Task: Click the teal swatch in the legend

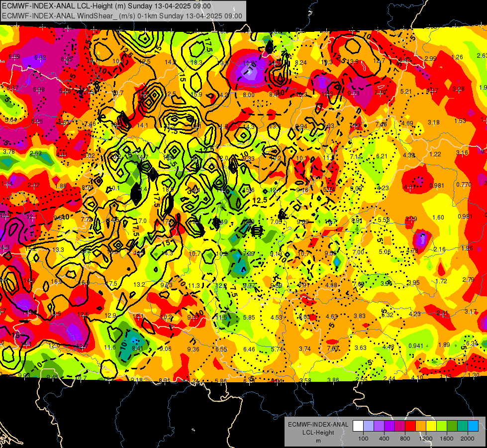Action: pyautogui.click(x=463, y=426)
